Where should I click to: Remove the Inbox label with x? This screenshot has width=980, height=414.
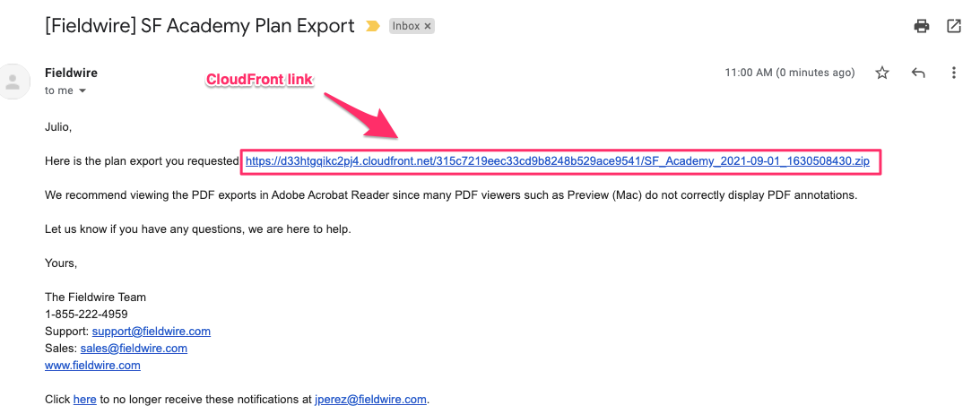point(428,26)
